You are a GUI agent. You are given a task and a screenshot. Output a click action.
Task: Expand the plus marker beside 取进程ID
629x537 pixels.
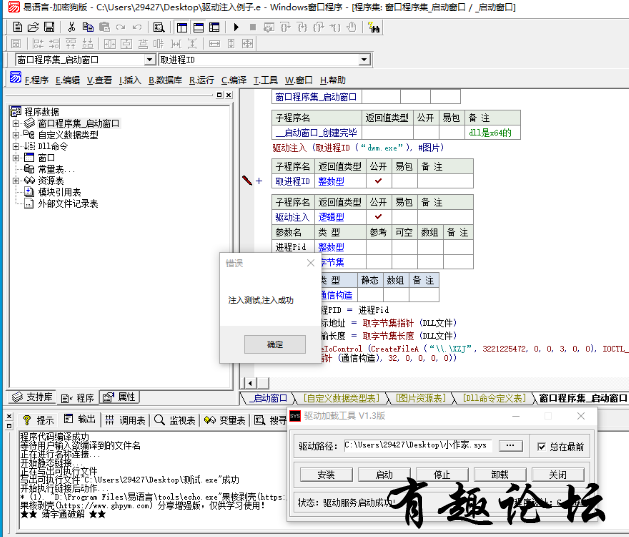pyautogui.click(x=259, y=181)
